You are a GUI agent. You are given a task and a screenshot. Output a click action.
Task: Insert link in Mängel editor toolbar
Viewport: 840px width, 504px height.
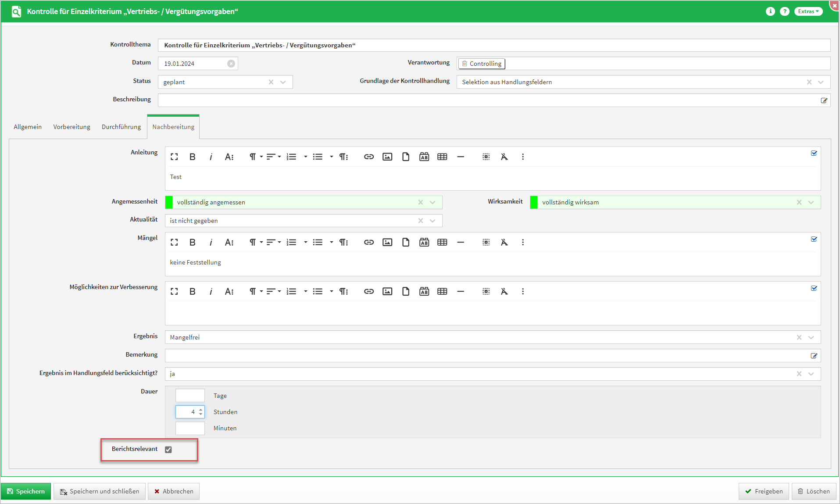coord(368,243)
